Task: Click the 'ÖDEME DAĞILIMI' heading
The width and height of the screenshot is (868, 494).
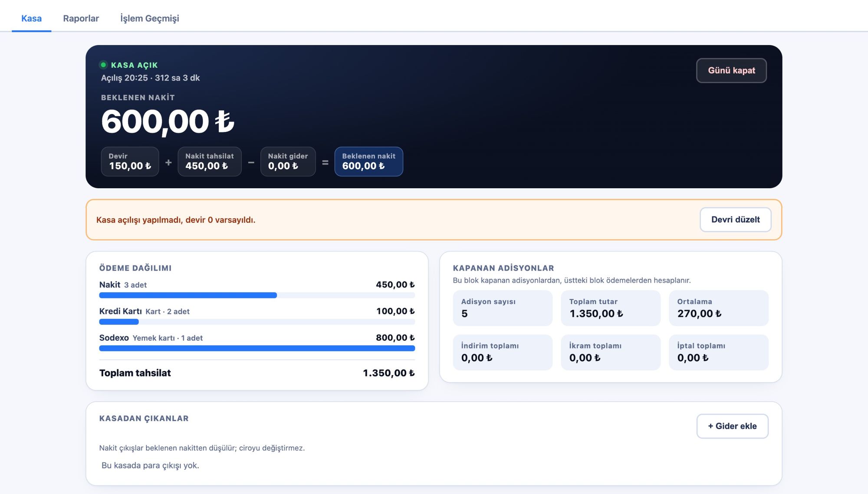Action: point(135,268)
